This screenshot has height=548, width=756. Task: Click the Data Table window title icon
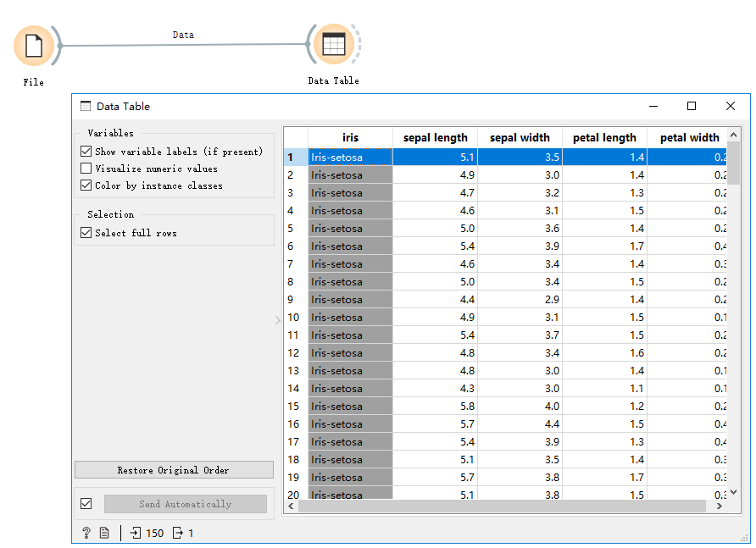click(86, 106)
